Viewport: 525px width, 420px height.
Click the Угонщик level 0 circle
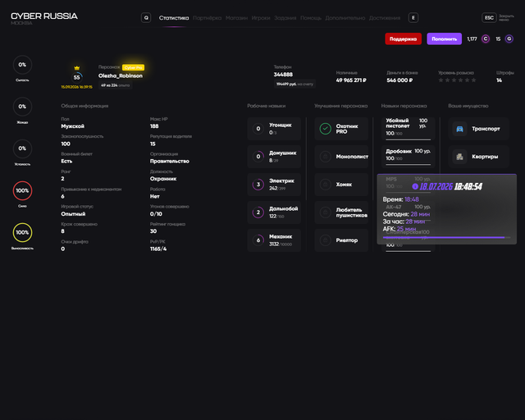coord(258,129)
